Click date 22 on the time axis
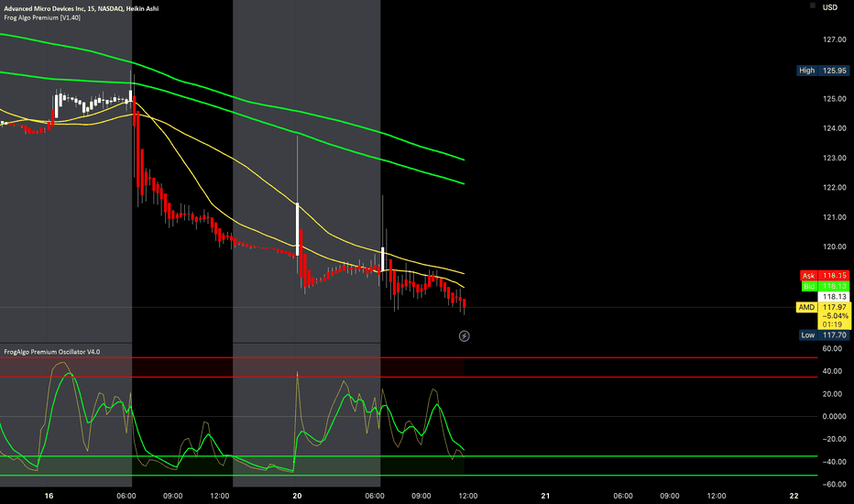 [x=794, y=496]
